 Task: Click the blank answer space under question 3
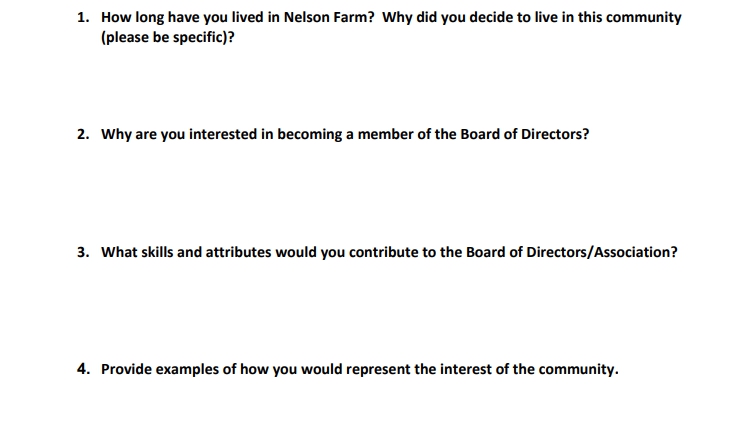(380, 310)
